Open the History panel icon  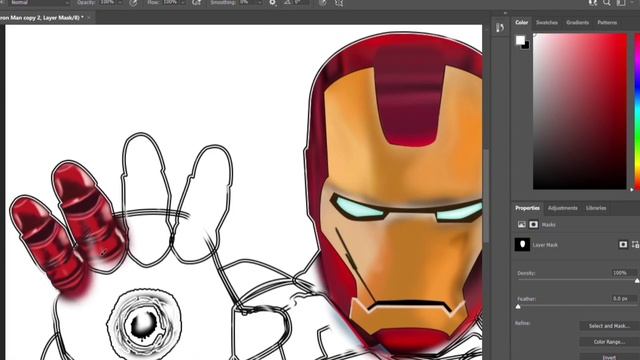pyautogui.click(x=500, y=28)
